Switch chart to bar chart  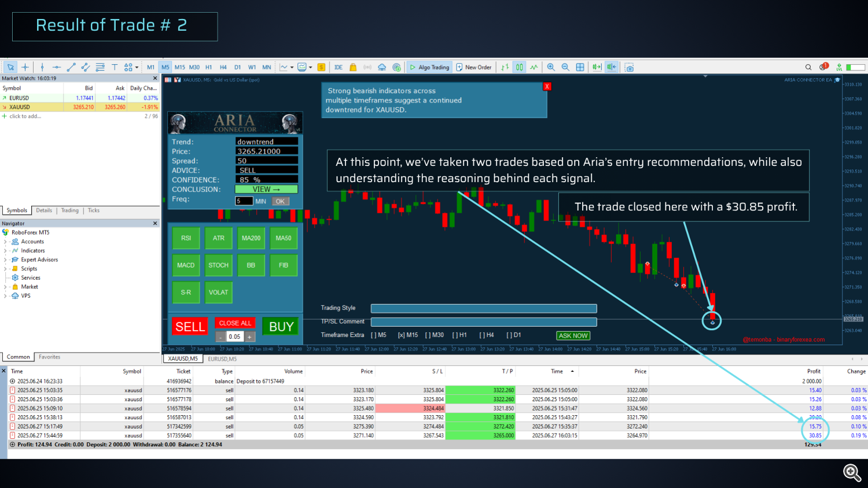505,67
